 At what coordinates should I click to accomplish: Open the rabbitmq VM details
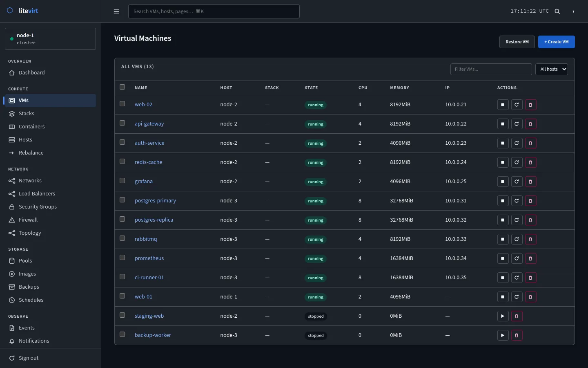pos(146,239)
